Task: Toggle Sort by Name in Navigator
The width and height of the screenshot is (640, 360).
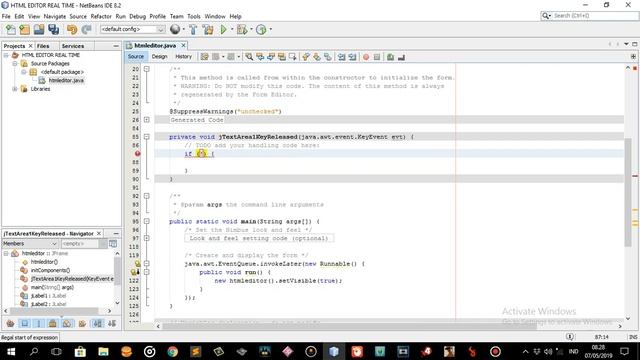Action: click(98, 324)
